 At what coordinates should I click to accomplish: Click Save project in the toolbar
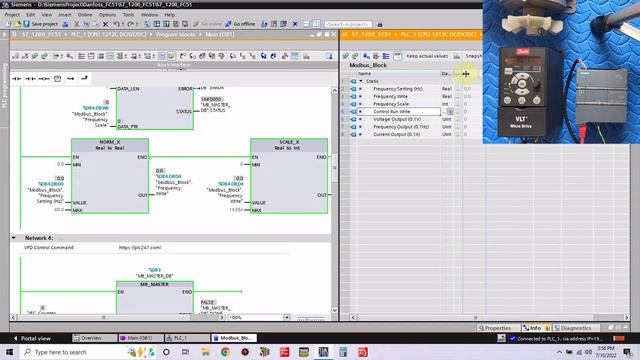(40, 24)
